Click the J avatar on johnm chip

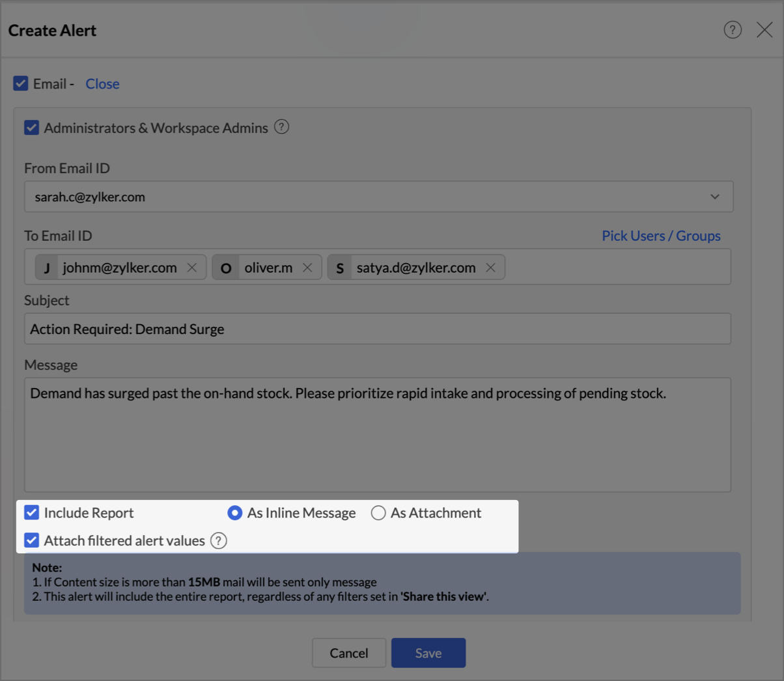[x=47, y=268]
